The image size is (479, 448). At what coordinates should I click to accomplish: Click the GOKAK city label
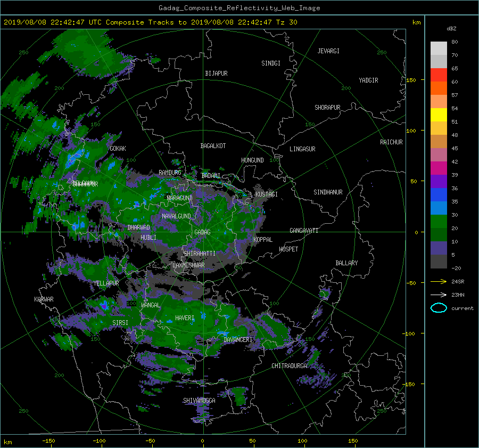pos(118,149)
